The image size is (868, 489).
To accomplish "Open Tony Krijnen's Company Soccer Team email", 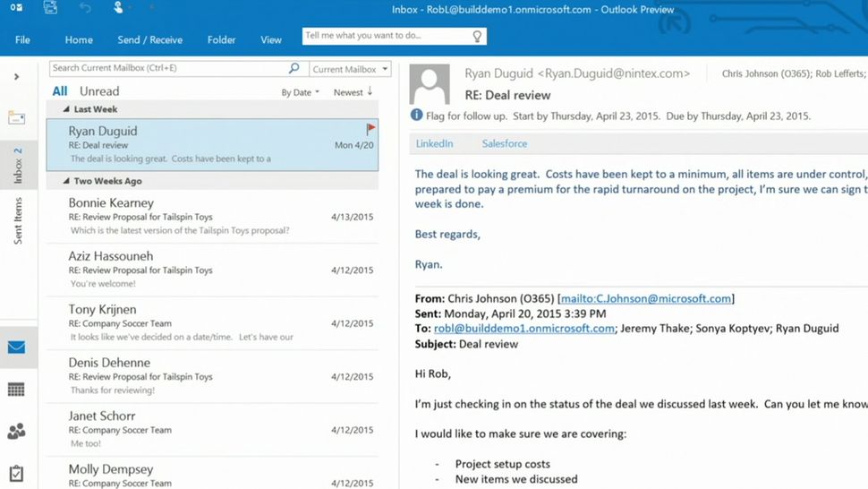I will tap(213, 322).
